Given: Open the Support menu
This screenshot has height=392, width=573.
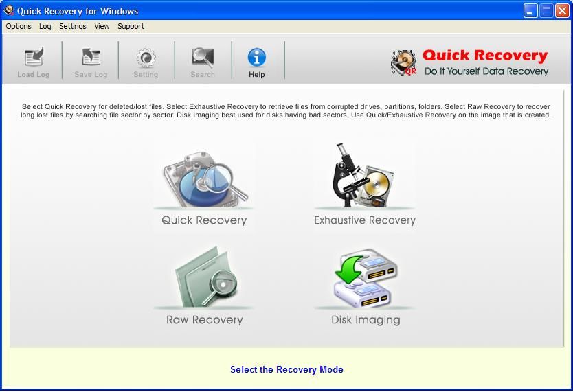Looking at the screenshot, I should (131, 26).
